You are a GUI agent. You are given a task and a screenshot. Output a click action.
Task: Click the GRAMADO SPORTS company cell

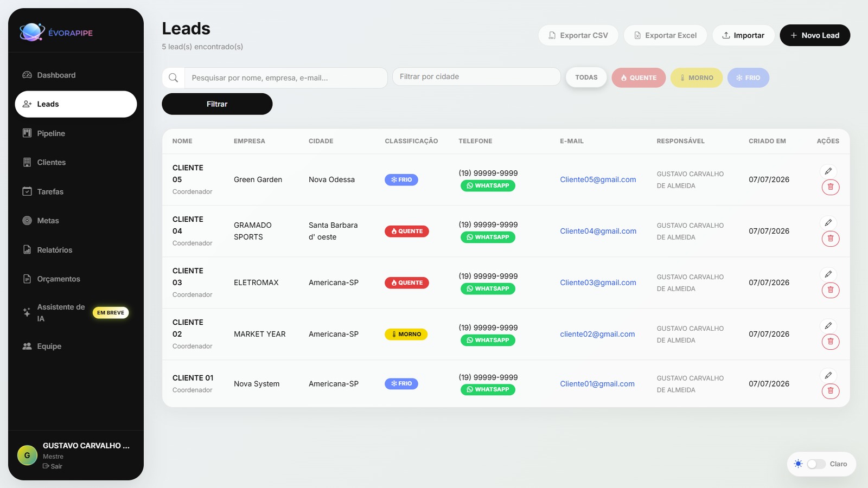253,231
